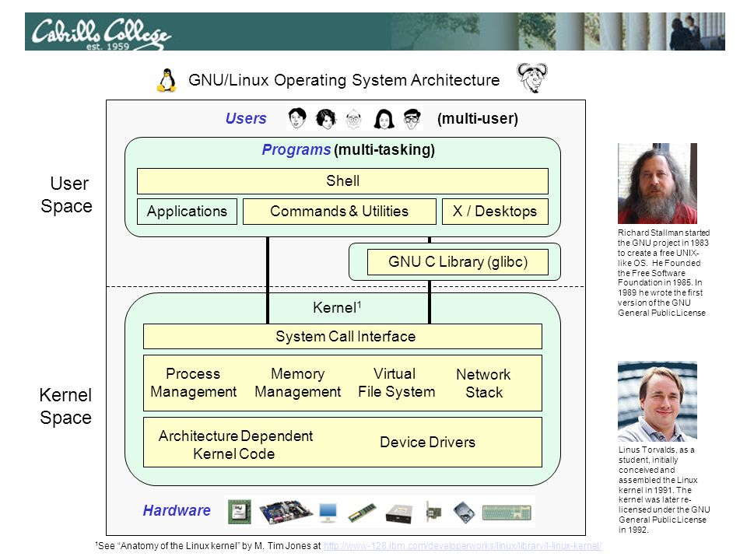The image size is (747, 560).
Task: Click the (multi-tasking) text
Action: tap(384, 150)
